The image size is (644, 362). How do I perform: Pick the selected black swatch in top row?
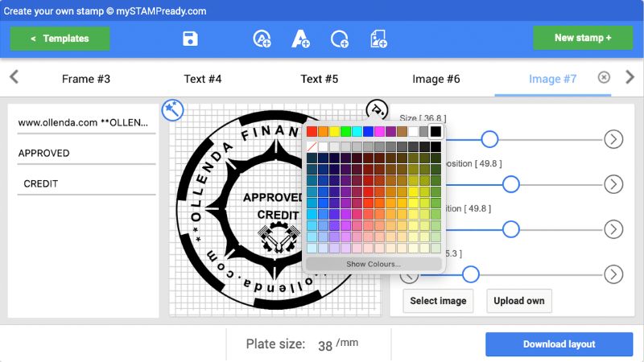(436, 131)
